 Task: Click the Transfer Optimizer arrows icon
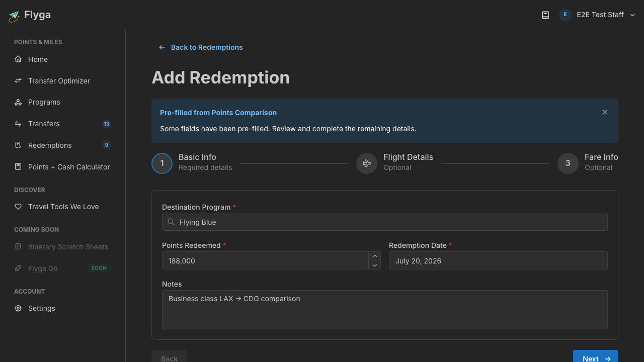pyautogui.click(x=18, y=81)
